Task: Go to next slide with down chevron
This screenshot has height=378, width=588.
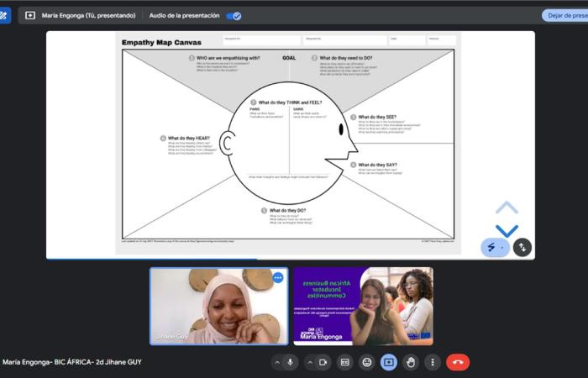Action: pyautogui.click(x=507, y=230)
